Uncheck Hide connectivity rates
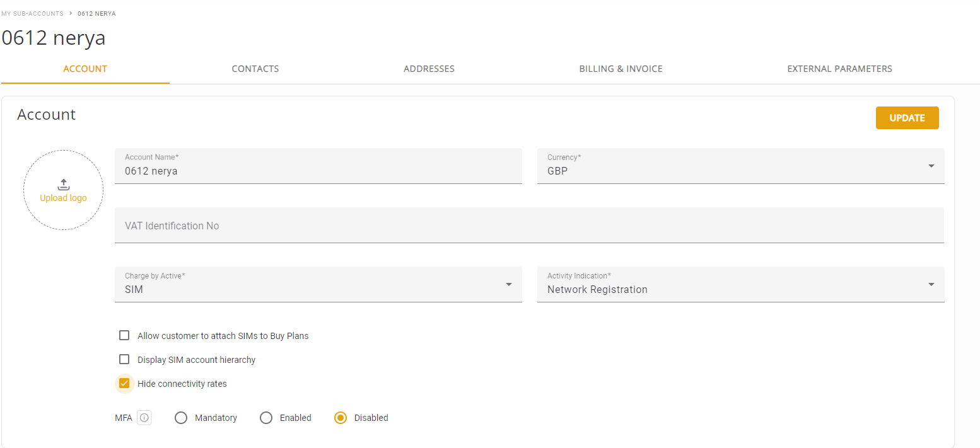Image resolution: width=980 pixels, height=448 pixels. [124, 384]
